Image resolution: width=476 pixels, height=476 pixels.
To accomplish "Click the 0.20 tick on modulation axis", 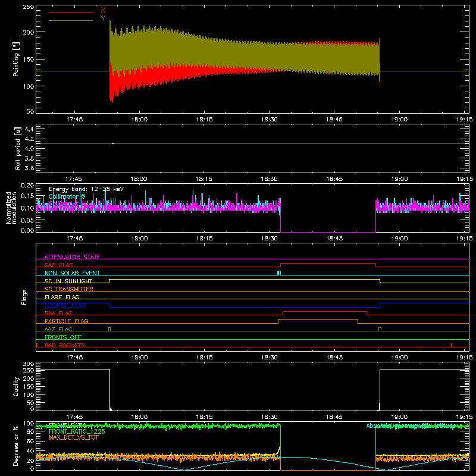I will pos(28,186).
